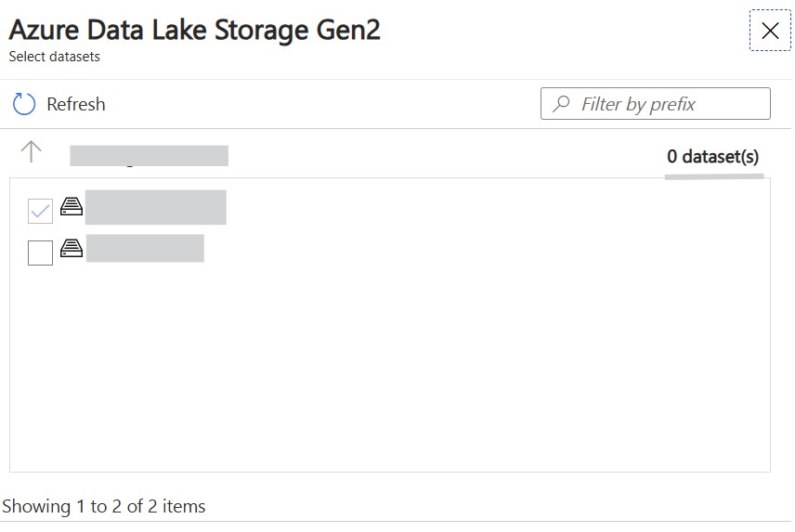Uncheck the first container's checkbox

click(x=40, y=211)
